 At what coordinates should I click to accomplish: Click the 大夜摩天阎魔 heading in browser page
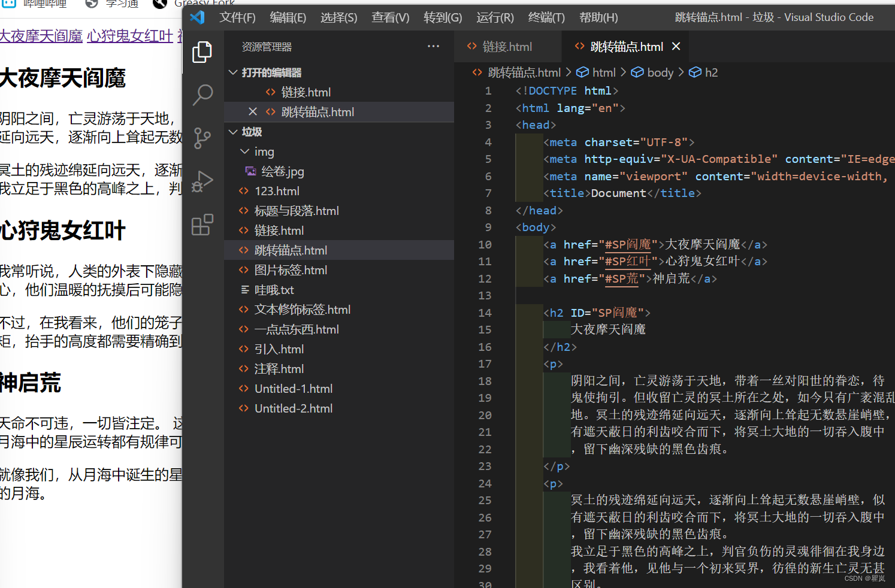[x=63, y=78]
